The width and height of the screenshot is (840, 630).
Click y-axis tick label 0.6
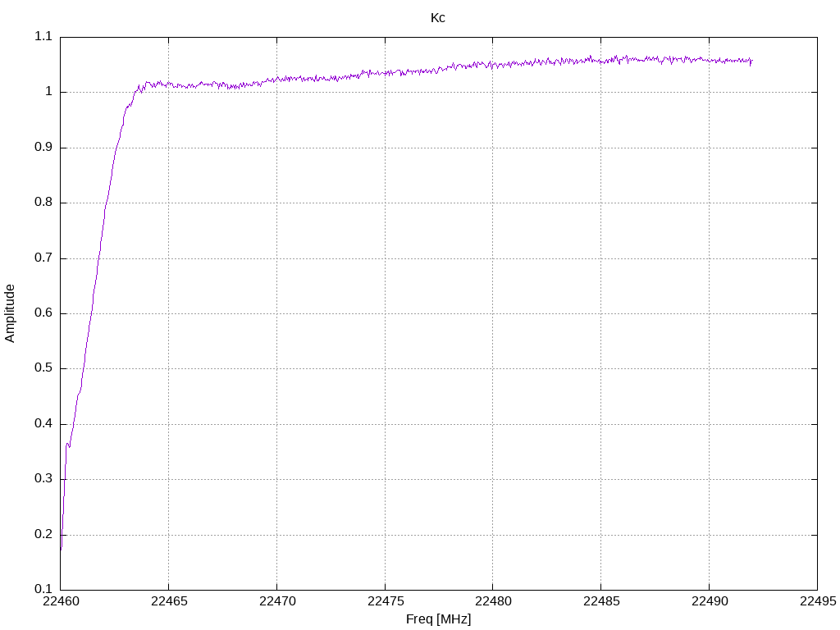coord(43,313)
